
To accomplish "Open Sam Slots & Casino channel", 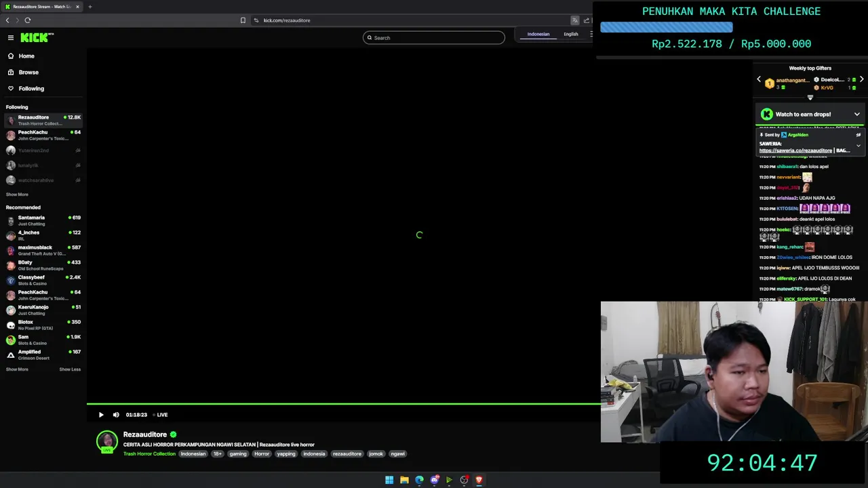I will [43, 340].
